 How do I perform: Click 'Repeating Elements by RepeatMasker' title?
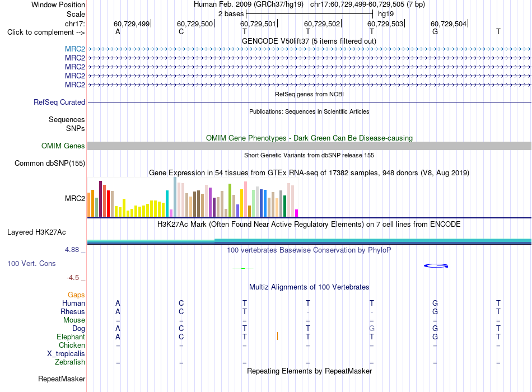point(310,371)
